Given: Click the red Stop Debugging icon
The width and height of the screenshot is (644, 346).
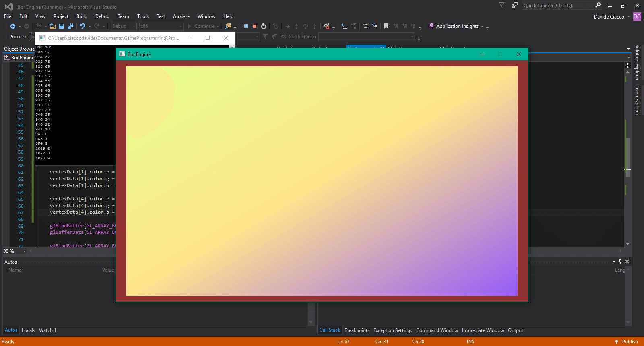Looking at the screenshot, I should [255, 26].
